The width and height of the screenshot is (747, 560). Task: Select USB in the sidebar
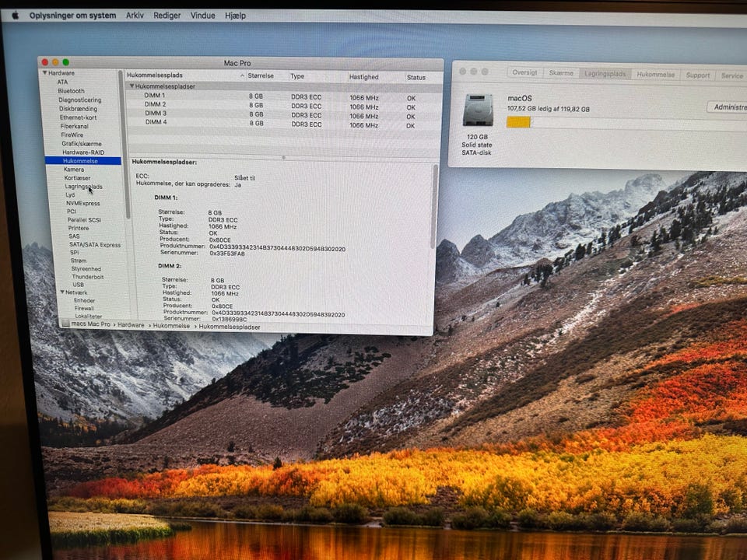point(78,285)
